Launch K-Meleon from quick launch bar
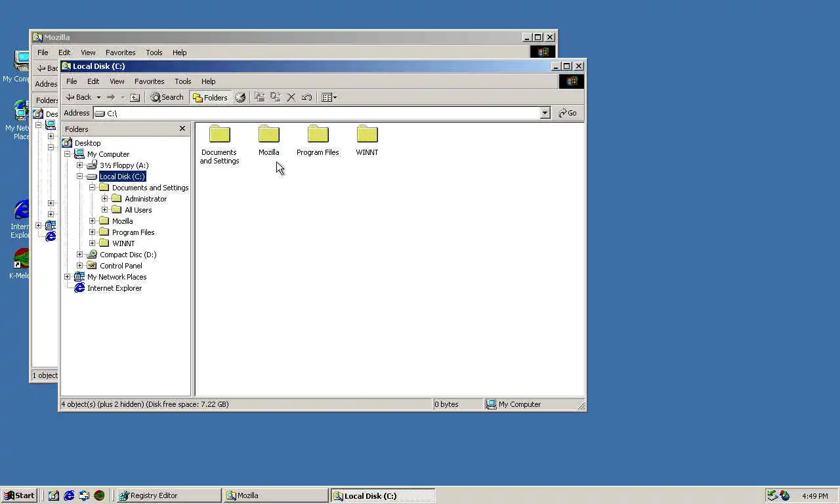 99,495
